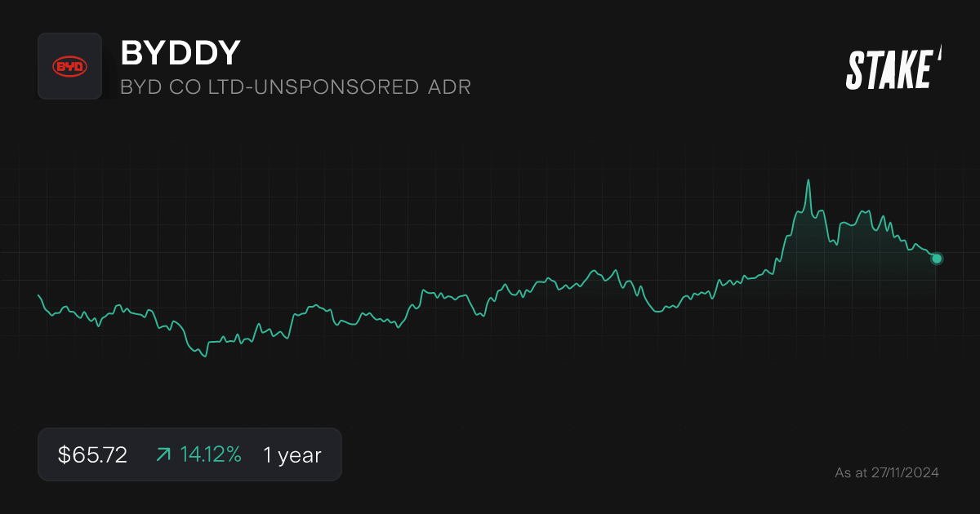Click the As at 27/11/2024 timestamp link
This screenshot has height=514, width=980.
pyautogui.click(x=887, y=472)
